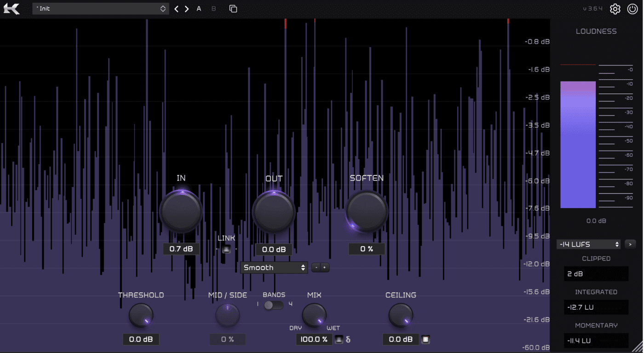The height and width of the screenshot is (353, 644).
Task: Click the resize grip at bottom-right corner
Action: (637, 346)
